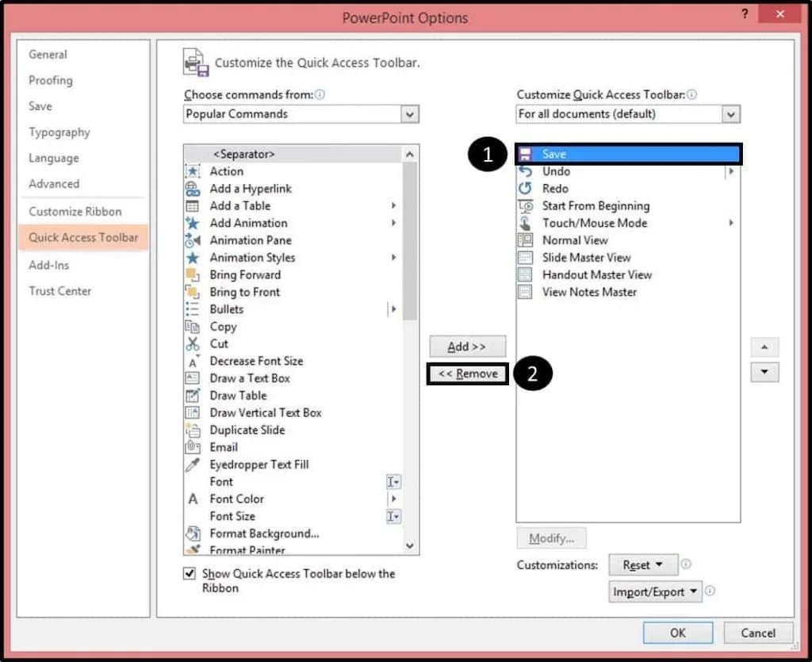The width and height of the screenshot is (812, 662).
Task: Click the Copy command icon
Action: click(x=192, y=327)
